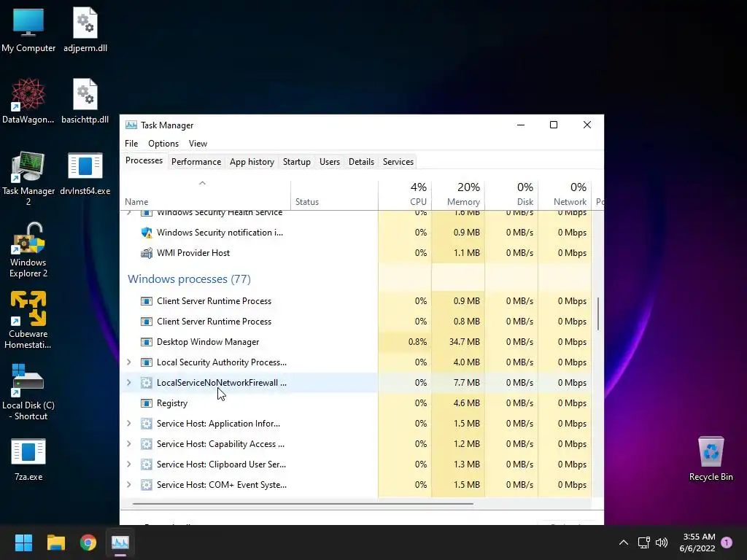
Task: Click 34.7 MB memory value cell
Action: (x=458, y=342)
